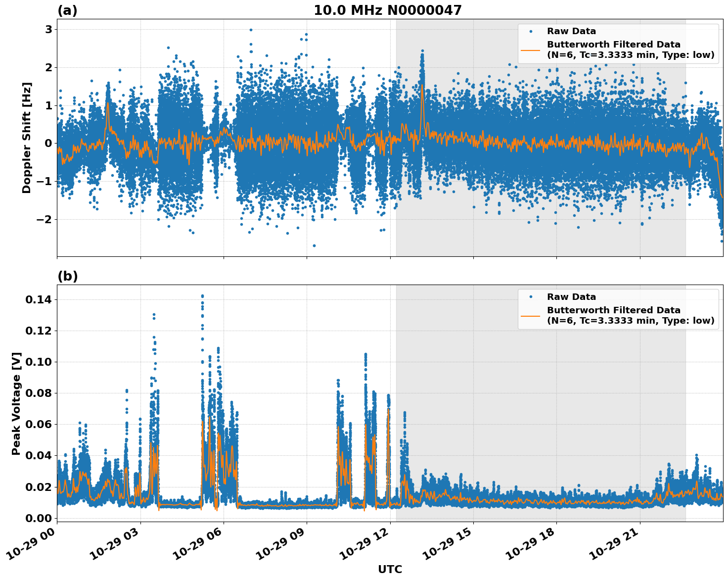The height and width of the screenshot is (580, 728).
Task: Select the bold panel label (b)
Action: [67, 276]
